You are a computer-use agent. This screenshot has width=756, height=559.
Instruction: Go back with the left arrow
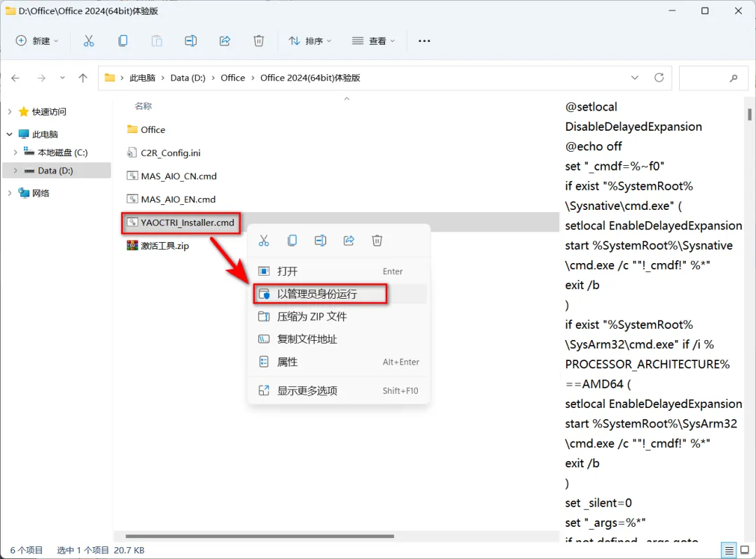(15, 78)
